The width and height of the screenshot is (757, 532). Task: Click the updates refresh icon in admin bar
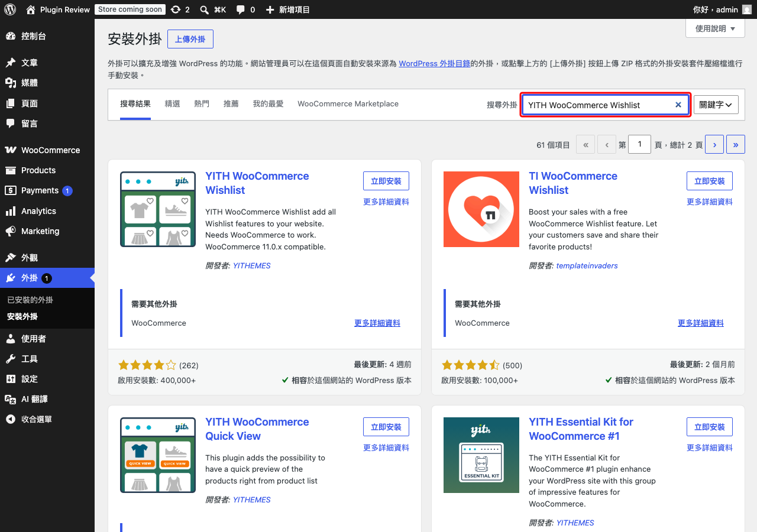pyautogui.click(x=175, y=9)
